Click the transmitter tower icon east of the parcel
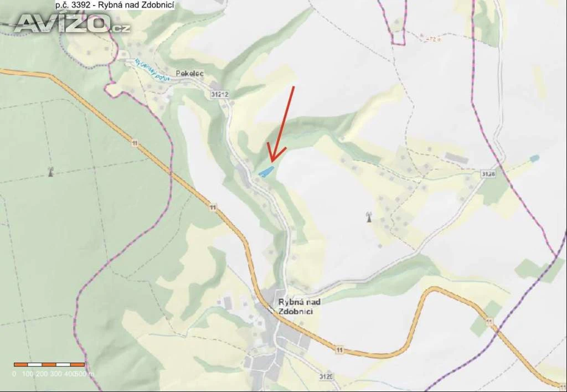The height and width of the screenshot is (392, 567). [x=369, y=217]
